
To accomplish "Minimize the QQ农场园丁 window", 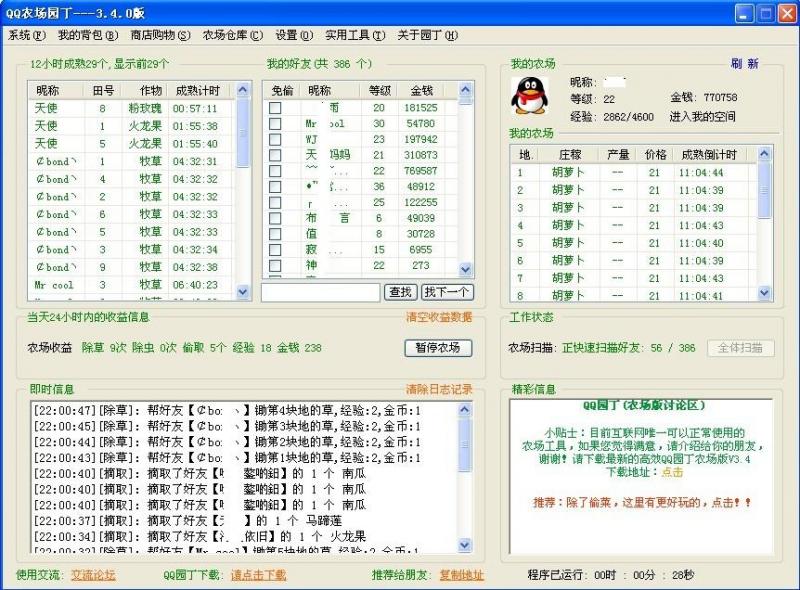I will (x=744, y=14).
